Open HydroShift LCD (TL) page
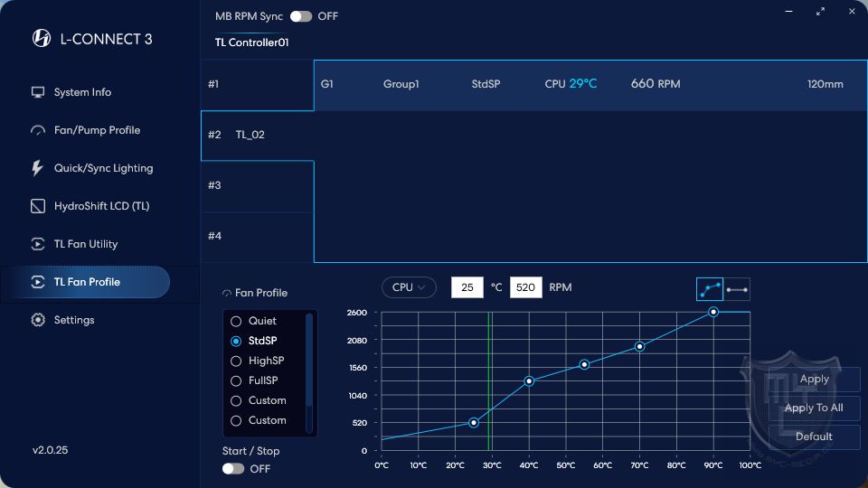Screen dimensions: 868x488 tap(102, 206)
